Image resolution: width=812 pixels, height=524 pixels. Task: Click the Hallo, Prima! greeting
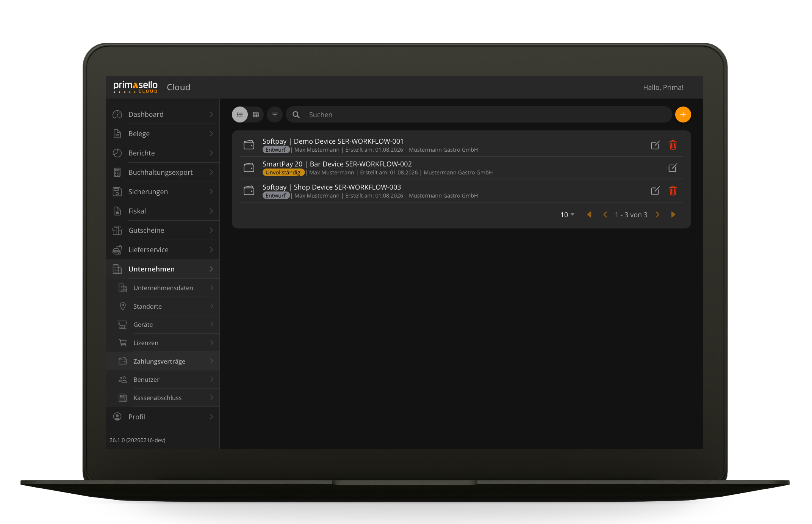[663, 87]
